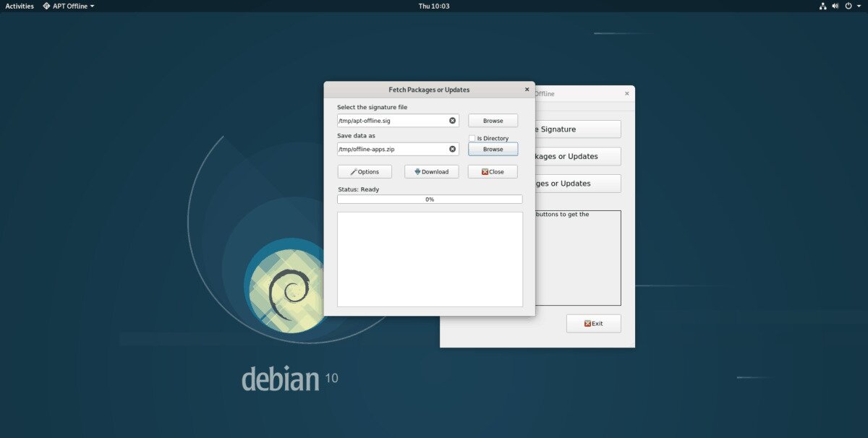868x438 pixels.
Task: Open the APT Offline app menu dropdown
Action: tap(68, 6)
